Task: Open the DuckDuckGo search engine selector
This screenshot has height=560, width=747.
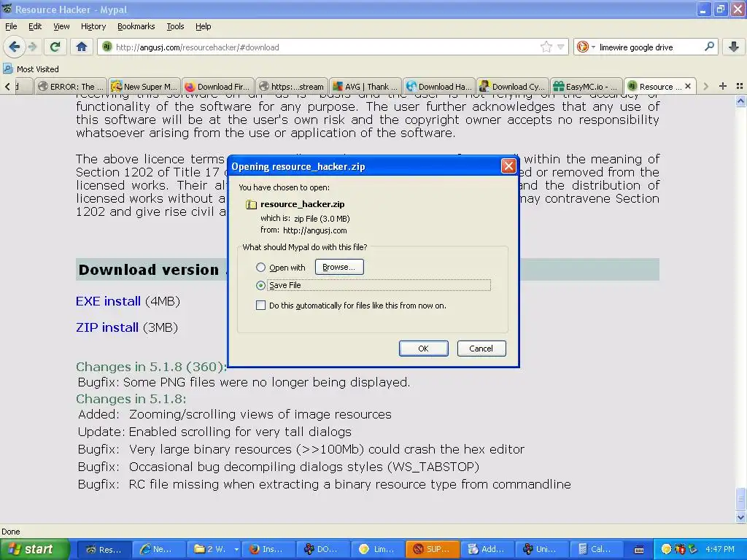Action: pyautogui.click(x=585, y=47)
